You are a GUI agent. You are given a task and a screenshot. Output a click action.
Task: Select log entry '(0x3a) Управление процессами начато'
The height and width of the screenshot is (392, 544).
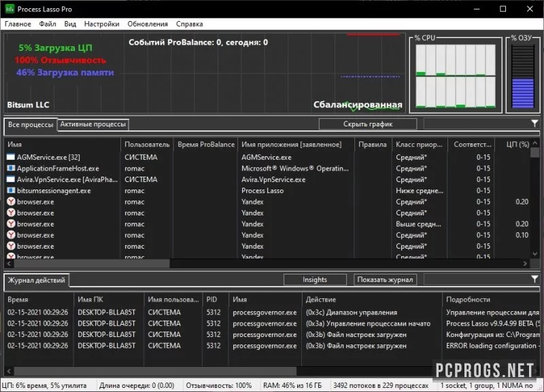368,323
